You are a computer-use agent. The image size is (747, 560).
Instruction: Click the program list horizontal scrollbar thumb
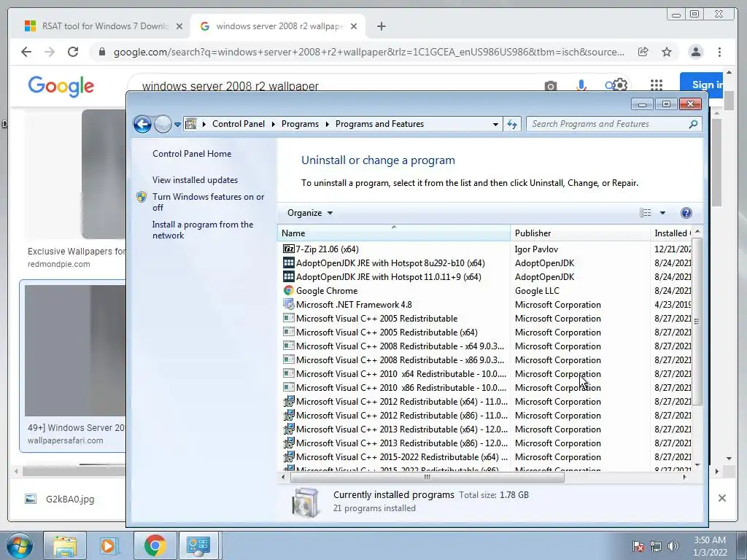[x=427, y=477]
